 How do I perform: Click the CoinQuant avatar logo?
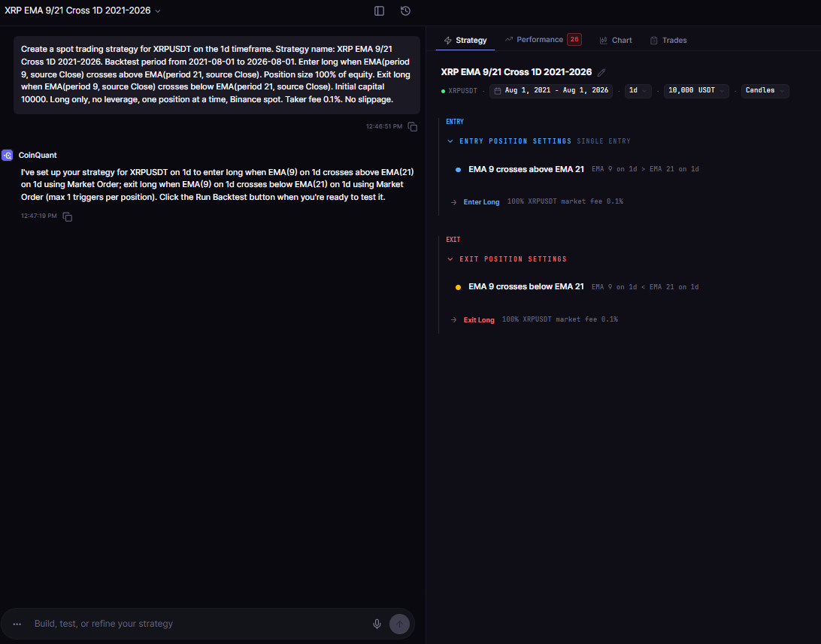click(x=8, y=156)
